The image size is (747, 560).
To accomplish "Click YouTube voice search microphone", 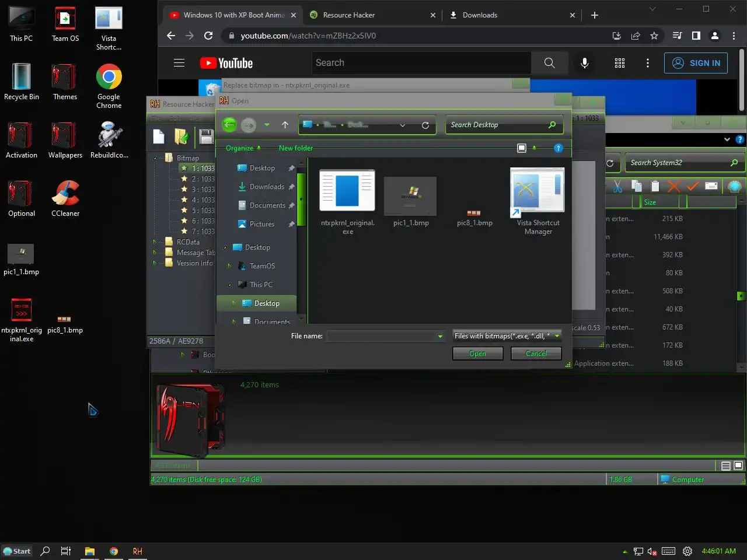I will coord(585,63).
